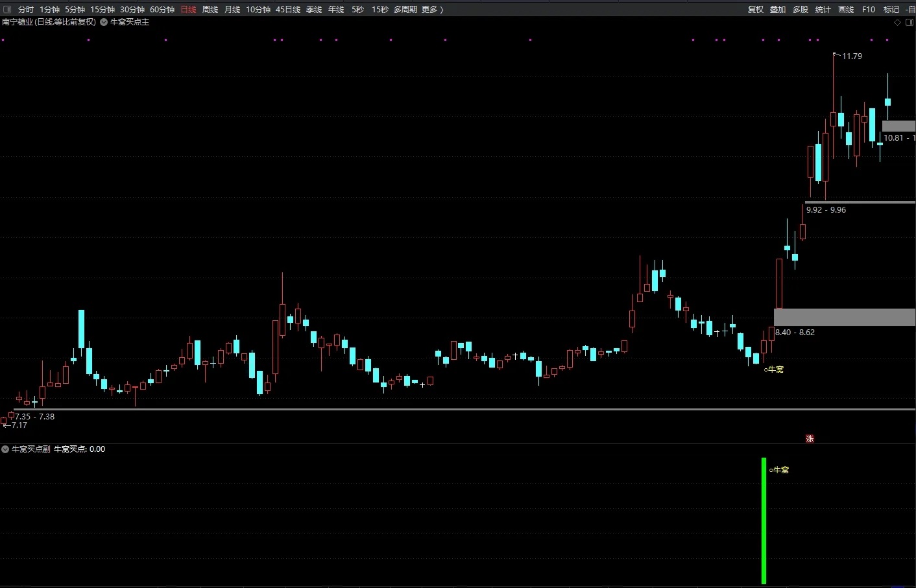Click the green 牛窝买点 signal bar
The image size is (916, 588).
click(764, 521)
